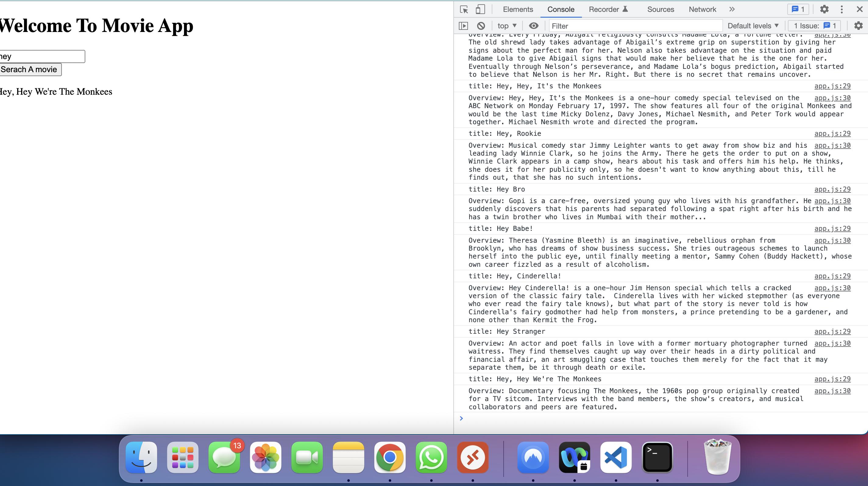Viewport: 868px width, 486px height.
Task: Clear console with the ban icon
Action: click(481, 26)
